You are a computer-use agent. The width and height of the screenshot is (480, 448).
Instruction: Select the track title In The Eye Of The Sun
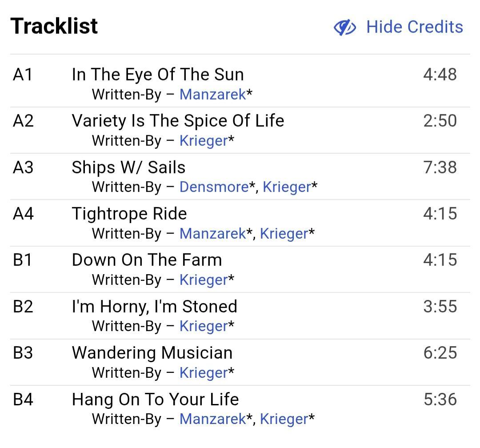[158, 75]
